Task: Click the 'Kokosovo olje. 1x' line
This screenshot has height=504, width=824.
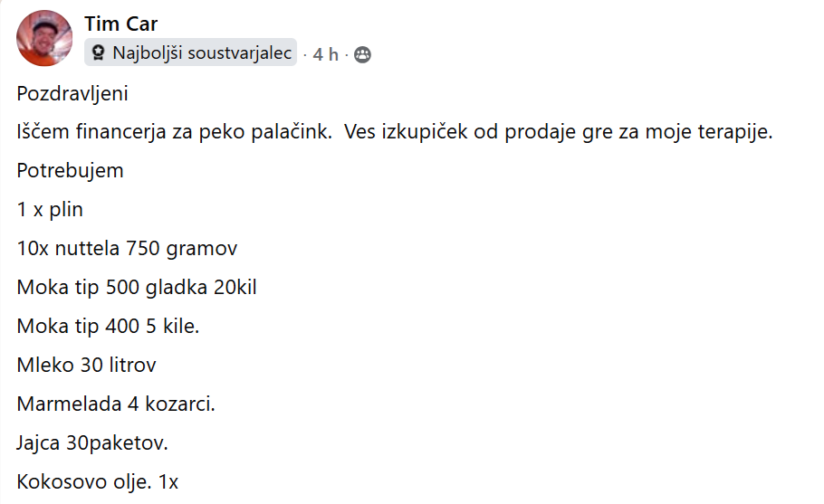Action: 98,482
